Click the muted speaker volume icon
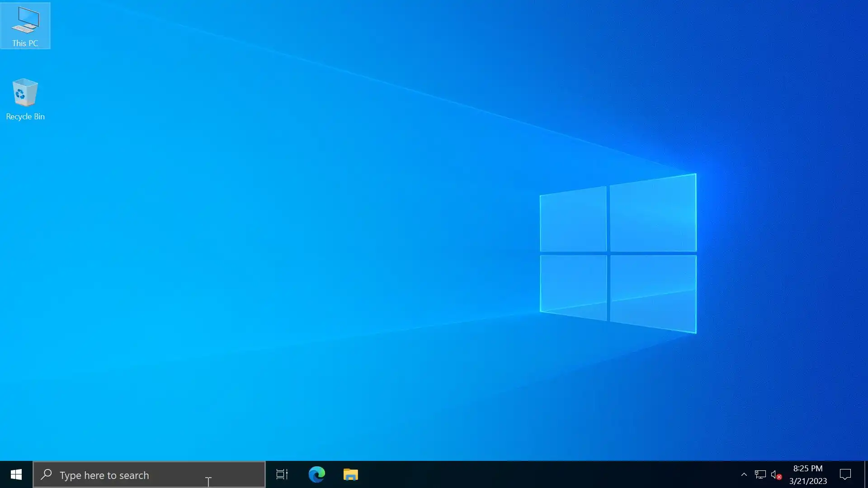Viewport: 868px width, 488px height. (775, 474)
